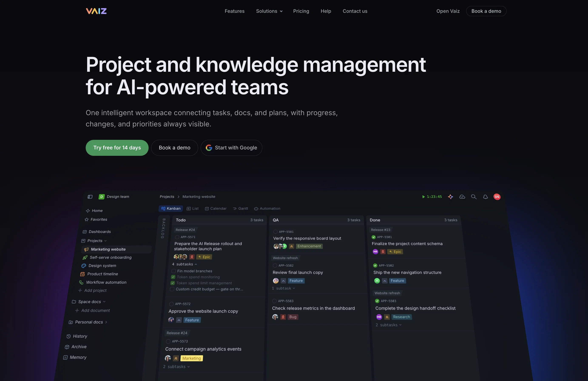
Task: Expand the Personal docs section
Action: click(106, 322)
